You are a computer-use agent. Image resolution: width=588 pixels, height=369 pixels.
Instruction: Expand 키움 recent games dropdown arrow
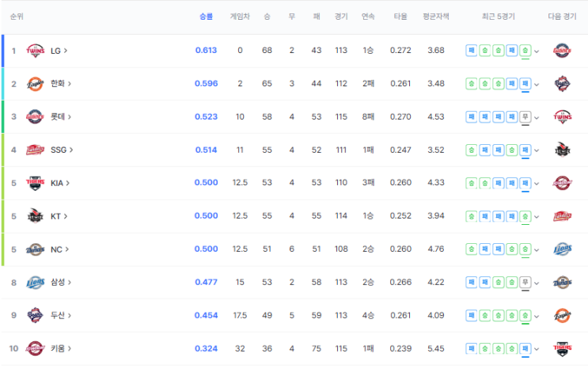(x=537, y=349)
